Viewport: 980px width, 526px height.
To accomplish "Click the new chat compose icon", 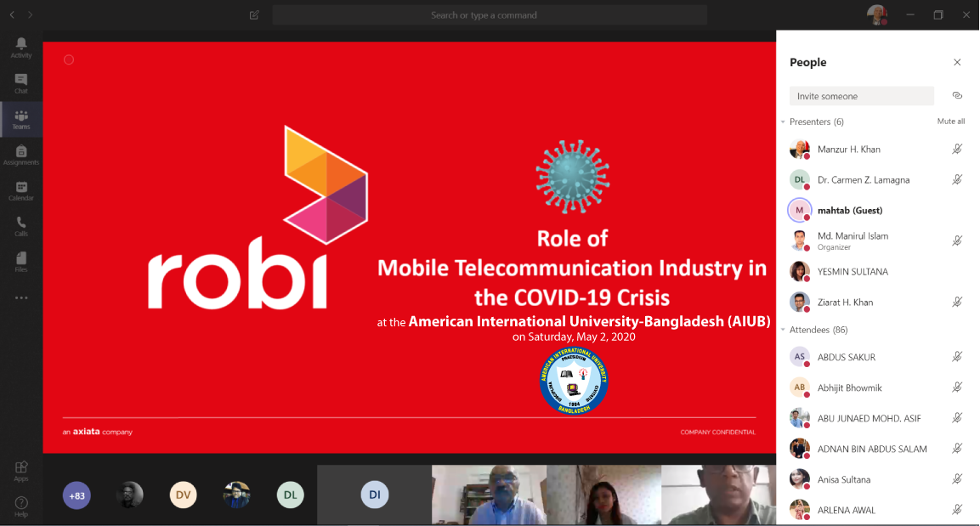I will click(254, 15).
